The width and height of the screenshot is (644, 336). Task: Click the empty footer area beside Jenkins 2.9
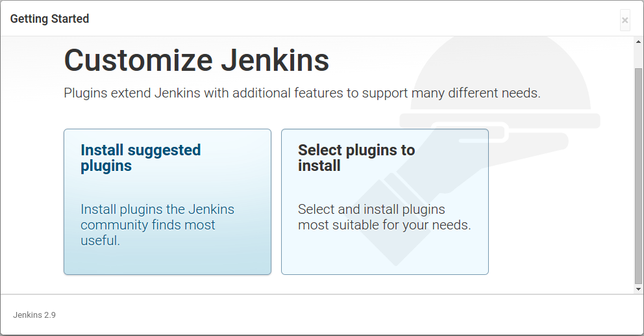pos(328,315)
